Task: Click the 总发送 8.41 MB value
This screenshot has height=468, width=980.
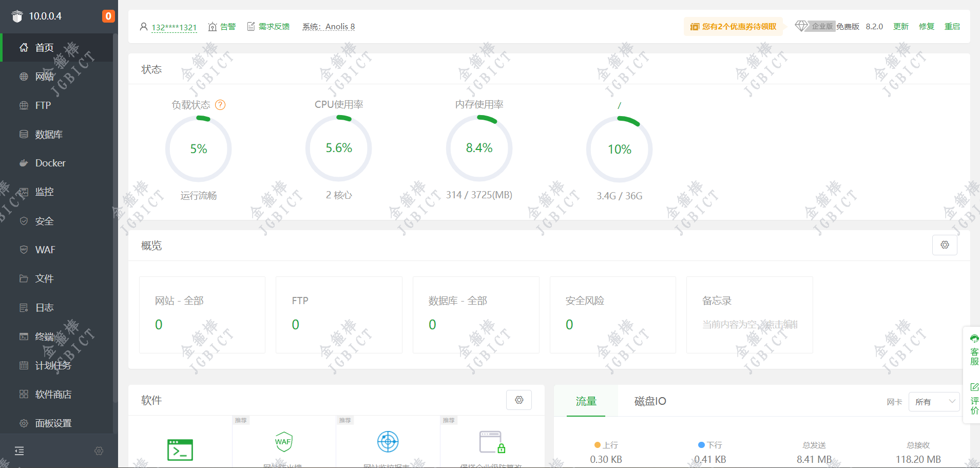Action: coord(814,459)
